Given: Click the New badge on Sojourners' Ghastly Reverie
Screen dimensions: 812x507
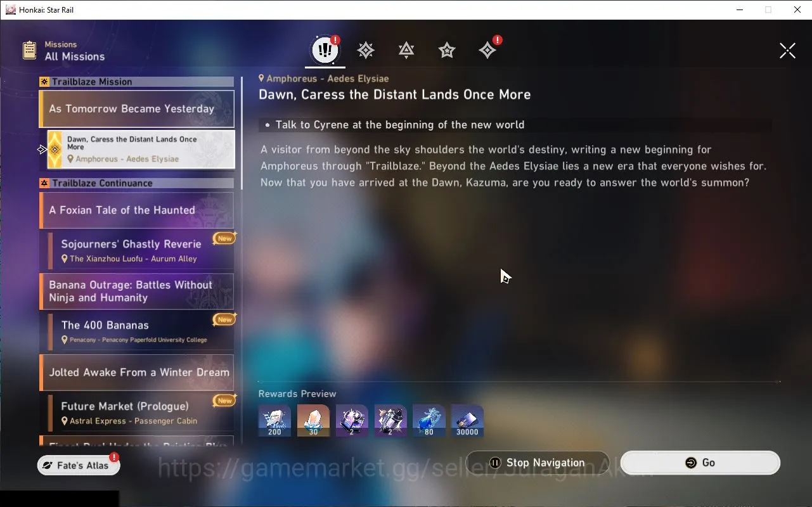Looking at the screenshot, I should (224, 239).
